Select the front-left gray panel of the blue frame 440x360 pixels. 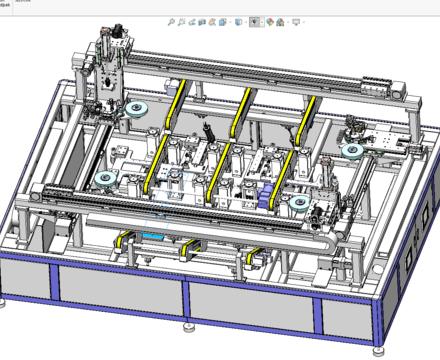pos(25,278)
